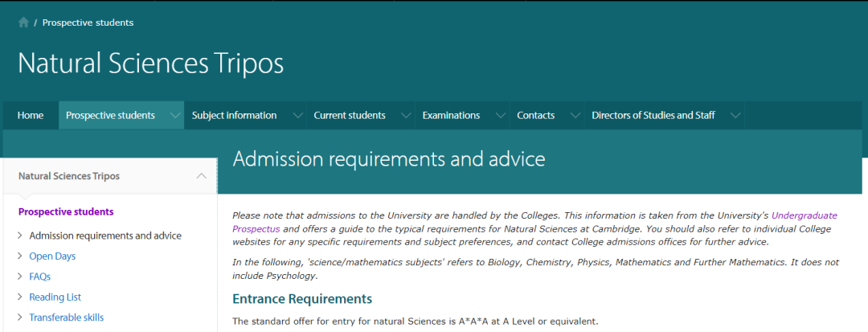
Task: Select Admission requirements and advice in sidebar
Action: (105, 236)
